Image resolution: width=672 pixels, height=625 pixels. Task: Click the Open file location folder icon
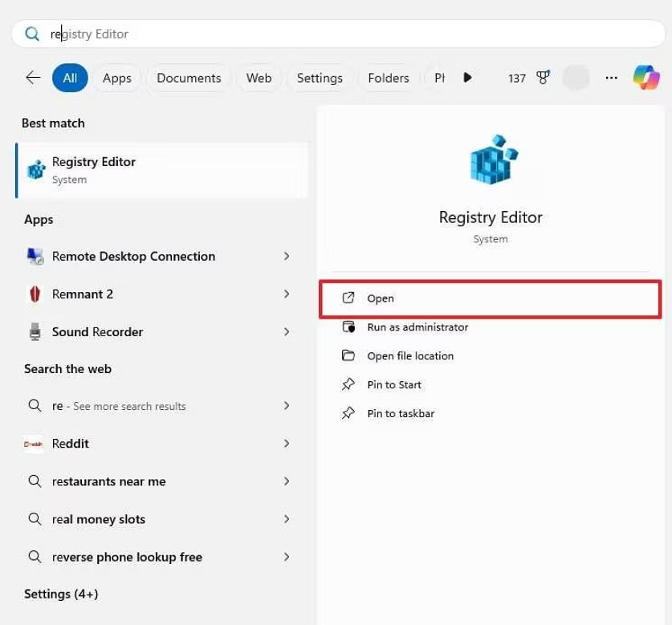(348, 355)
